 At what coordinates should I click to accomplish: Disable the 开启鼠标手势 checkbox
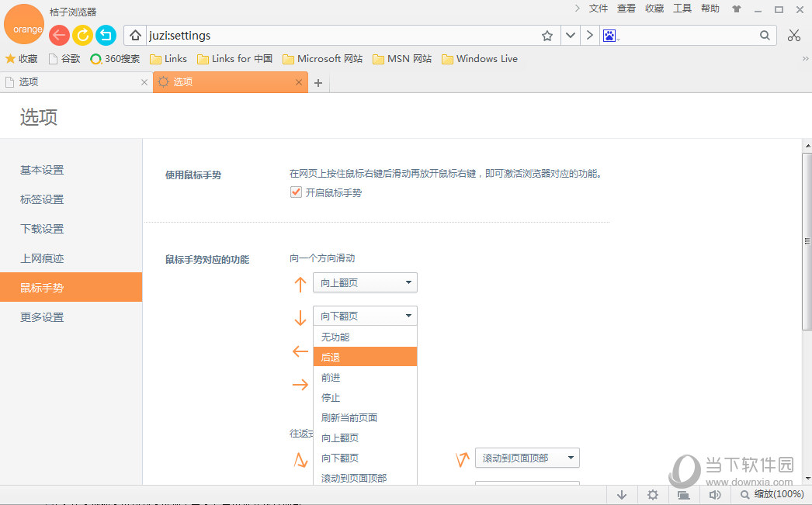pyautogui.click(x=296, y=192)
